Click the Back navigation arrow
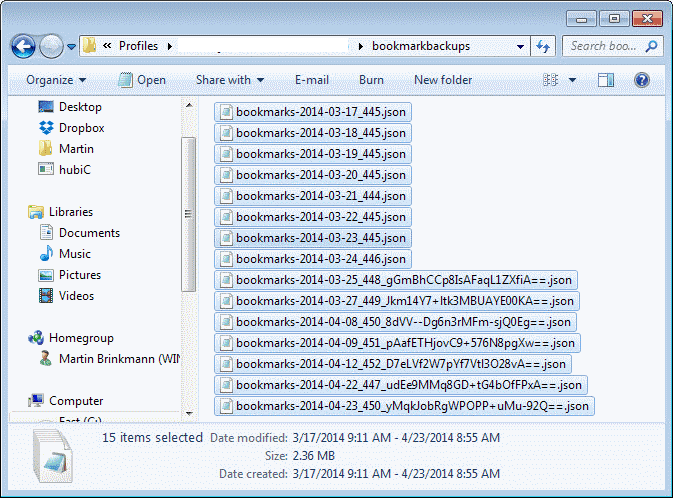Image resolution: width=673 pixels, height=498 pixels. pyautogui.click(x=23, y=46)
